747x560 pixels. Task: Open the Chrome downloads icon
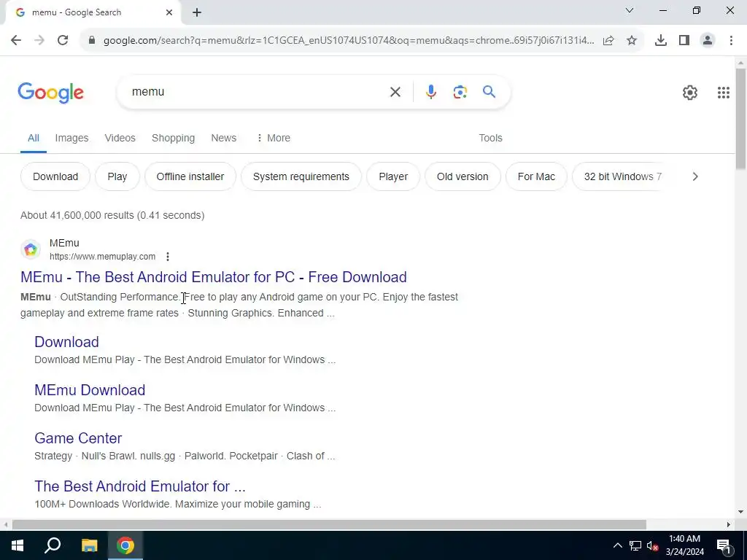click(660, 41)
